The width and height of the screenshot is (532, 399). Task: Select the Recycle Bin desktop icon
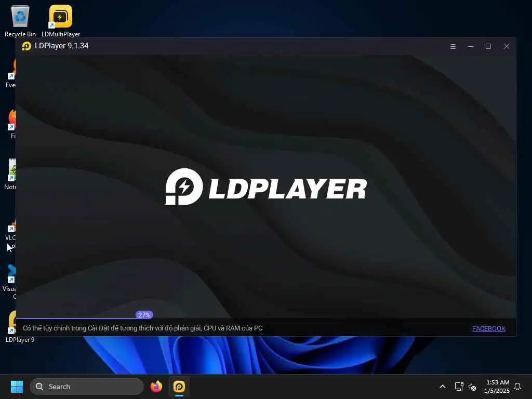tap(20, 21)
